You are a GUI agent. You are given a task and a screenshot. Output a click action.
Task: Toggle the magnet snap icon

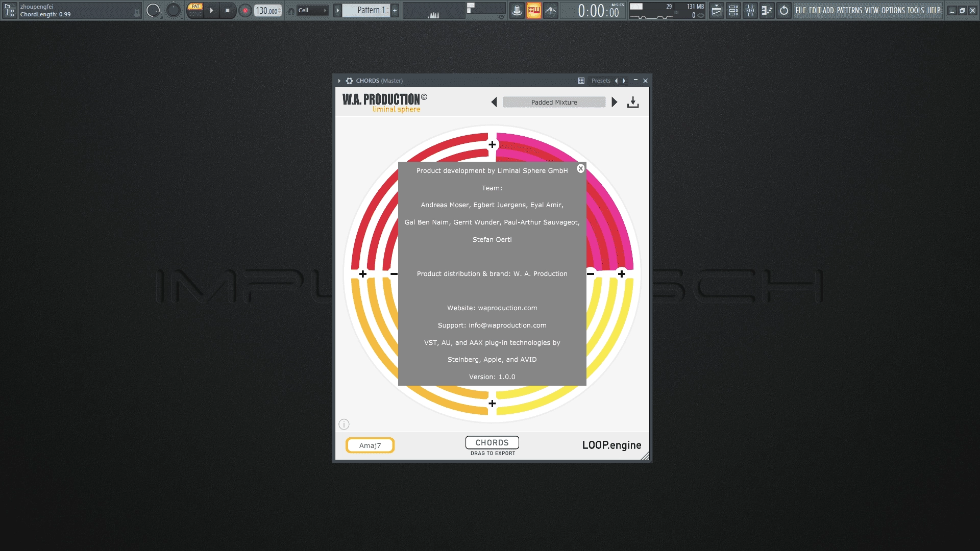(291, 11)
